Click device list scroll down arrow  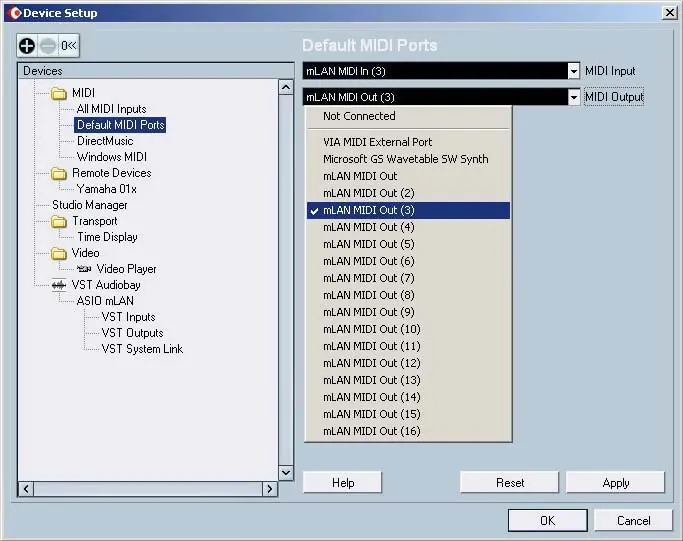pyautogui.click(x=286, y=473)
